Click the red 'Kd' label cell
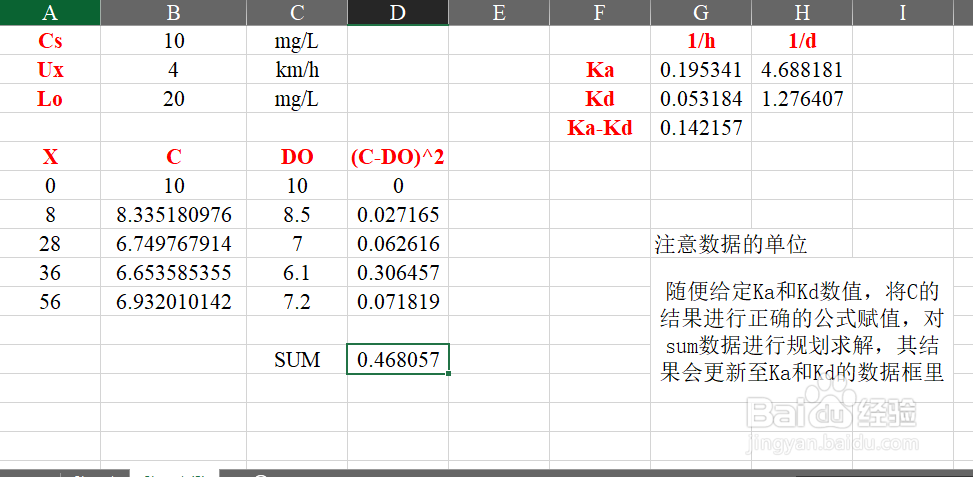The width and height of the screenshot is (973, 477). [600, 98]
